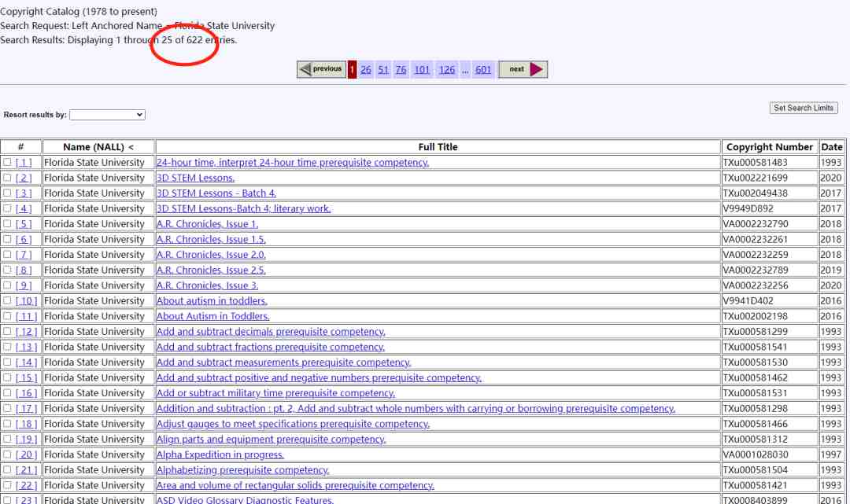Viewport: 850px width, 504px height.
Task: Tick the checkbox for entry 8
Action: tap(7, 270)
